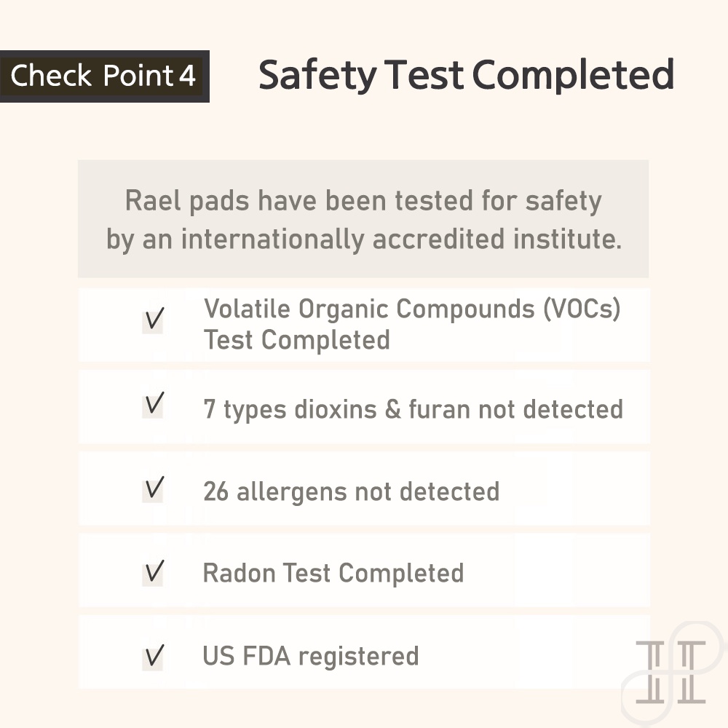728x728 pixels.
Task: Click the VOCs white row panel
Action: [365, 325]
